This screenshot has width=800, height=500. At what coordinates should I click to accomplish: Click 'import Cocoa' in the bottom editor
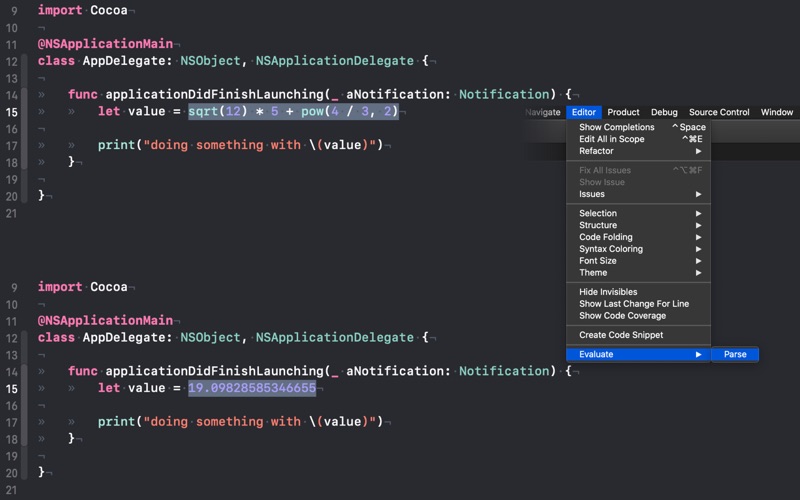pyautogui.click(x=83, y=287)
